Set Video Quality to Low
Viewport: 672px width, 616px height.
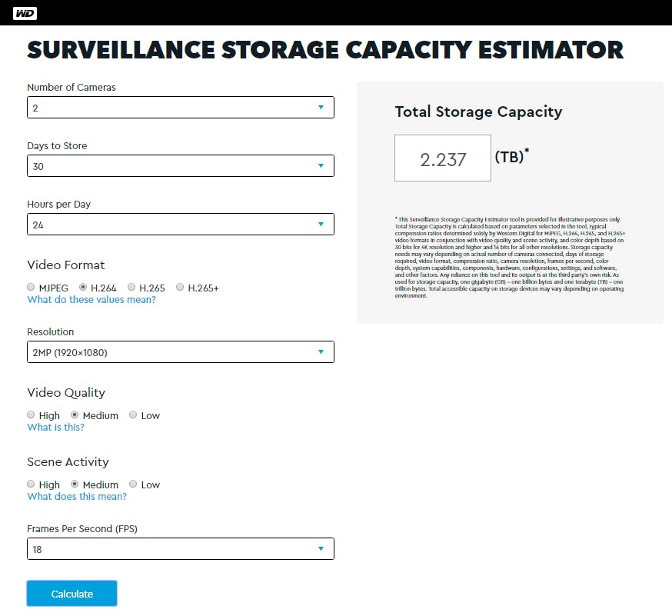click(133, 415)
